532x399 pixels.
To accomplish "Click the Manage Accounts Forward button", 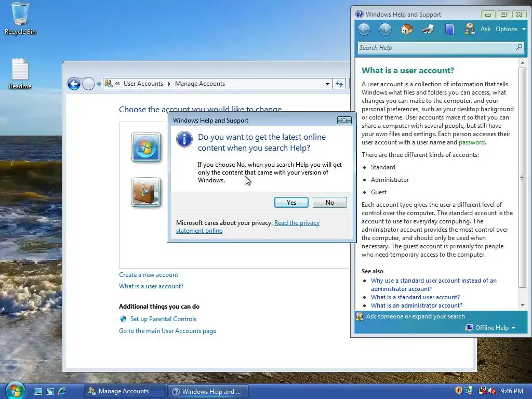I will (x=88, y=84).
